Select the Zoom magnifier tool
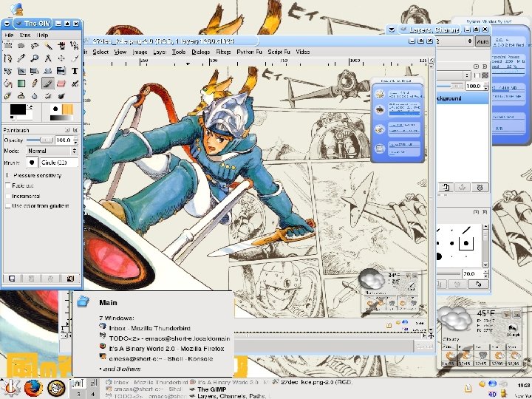Screen dimensions: 532x399 point(34,58)
